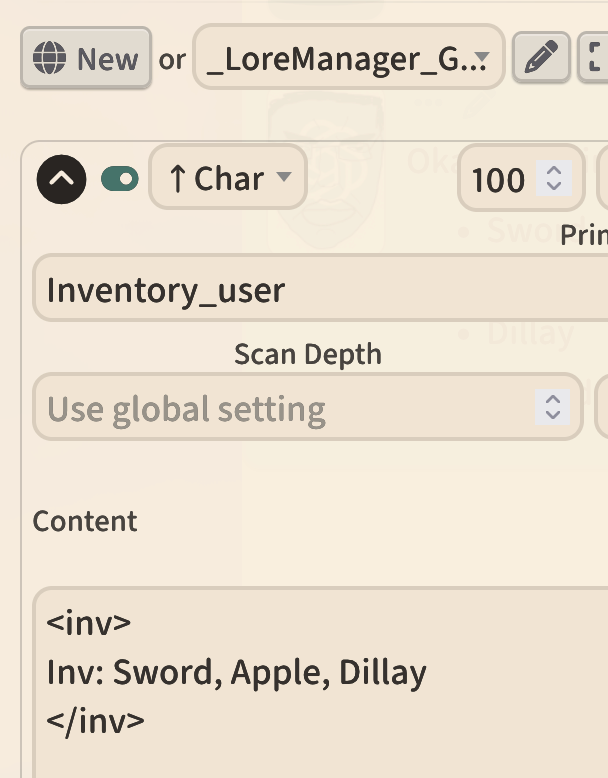Click the down arrow on the 100 order spinner
This screenshot has width=608, height=778.
pos(553,189)
